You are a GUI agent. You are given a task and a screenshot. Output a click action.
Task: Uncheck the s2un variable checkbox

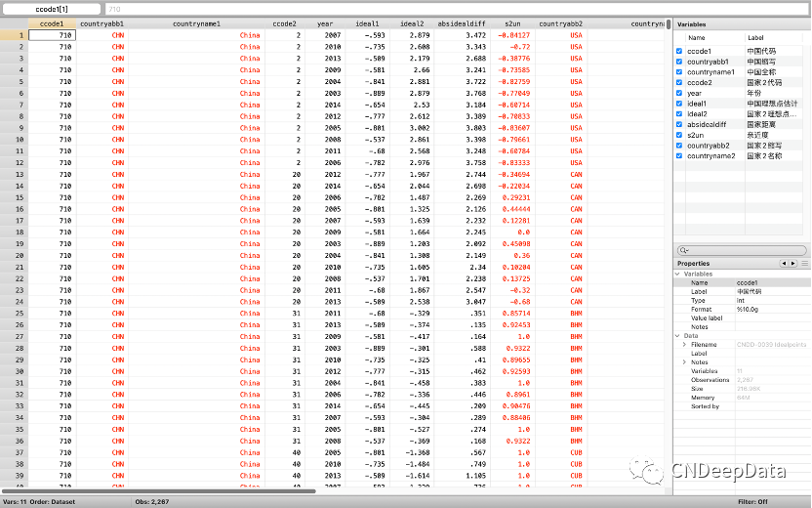[679, 135]
